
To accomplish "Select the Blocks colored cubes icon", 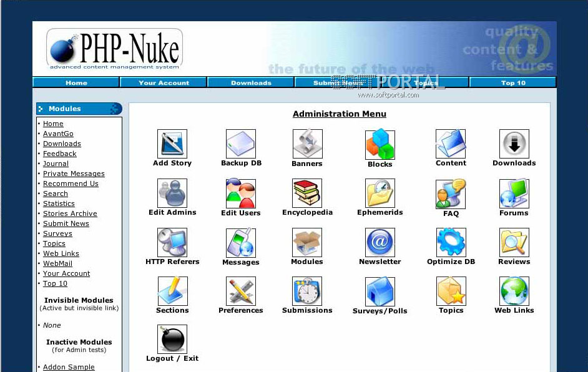I will tap(380, 145).
